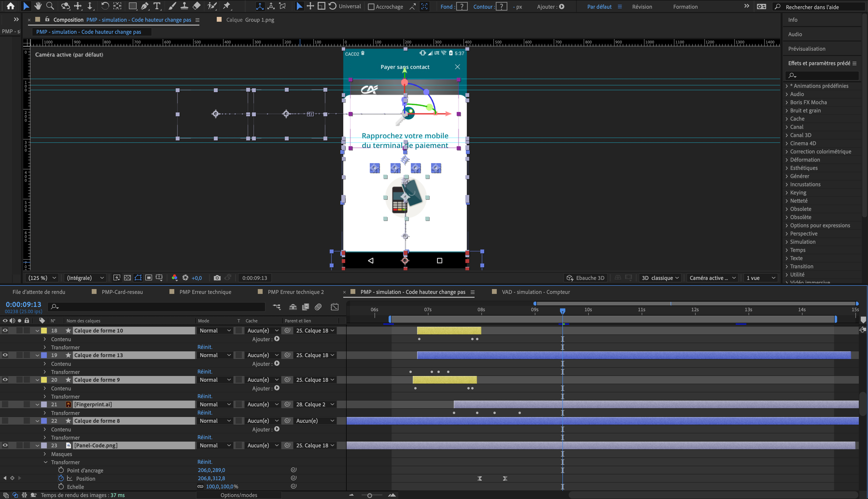Image resolution: width=868 pixels, height=499 pixels.
Task: Select the Rectangle shape tool
Action: (x=132, y=6)
